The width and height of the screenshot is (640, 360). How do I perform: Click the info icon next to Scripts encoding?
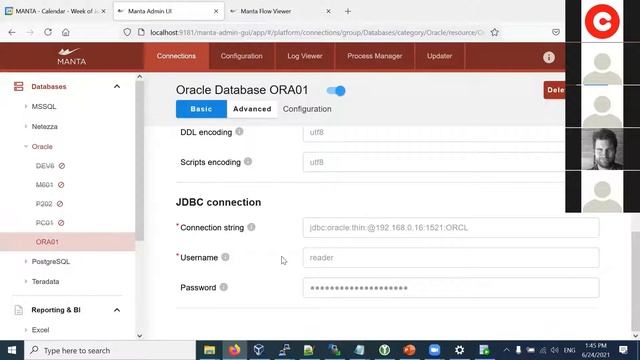(x=248, y=162)
